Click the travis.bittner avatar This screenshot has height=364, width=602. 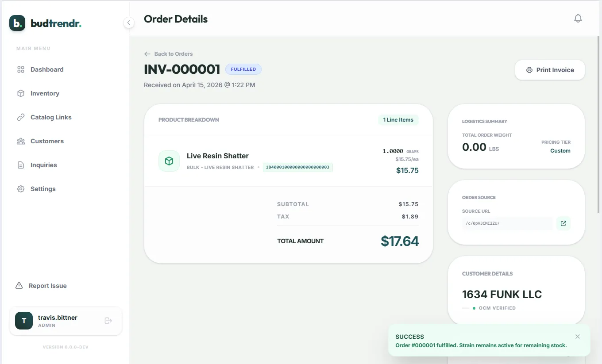(x=24, y=321)
